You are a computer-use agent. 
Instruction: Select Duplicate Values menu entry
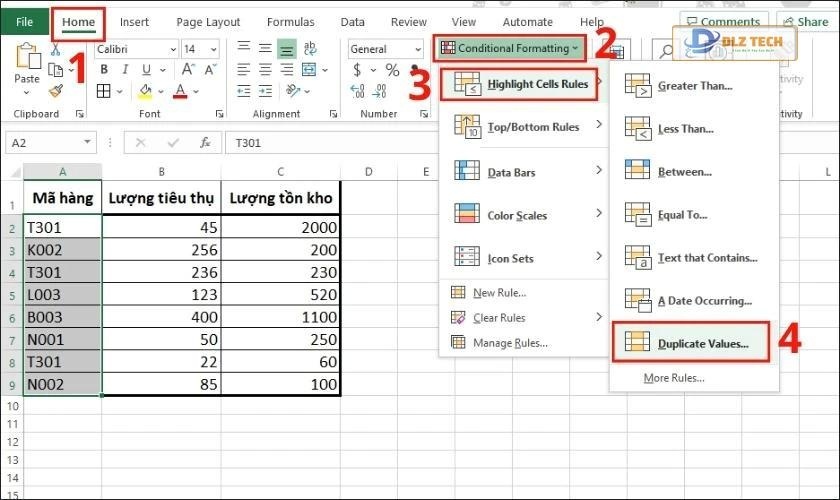702,344
